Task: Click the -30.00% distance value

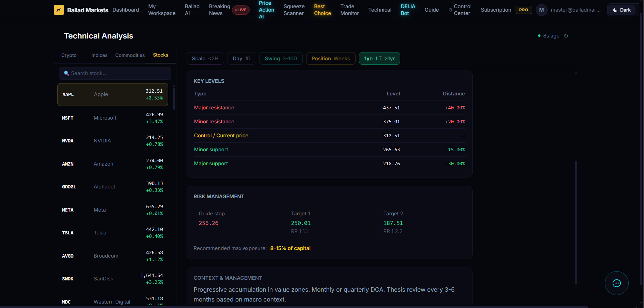Action: 455,164
